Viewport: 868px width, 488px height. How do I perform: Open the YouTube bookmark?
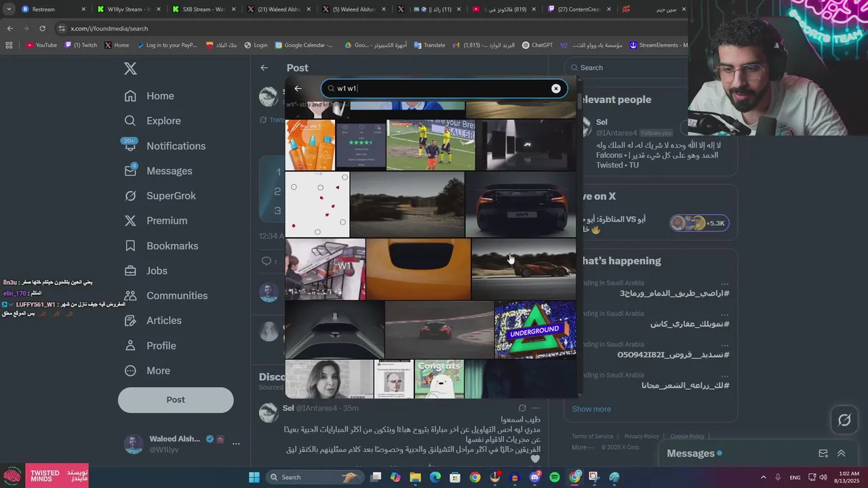click(41, 45)
